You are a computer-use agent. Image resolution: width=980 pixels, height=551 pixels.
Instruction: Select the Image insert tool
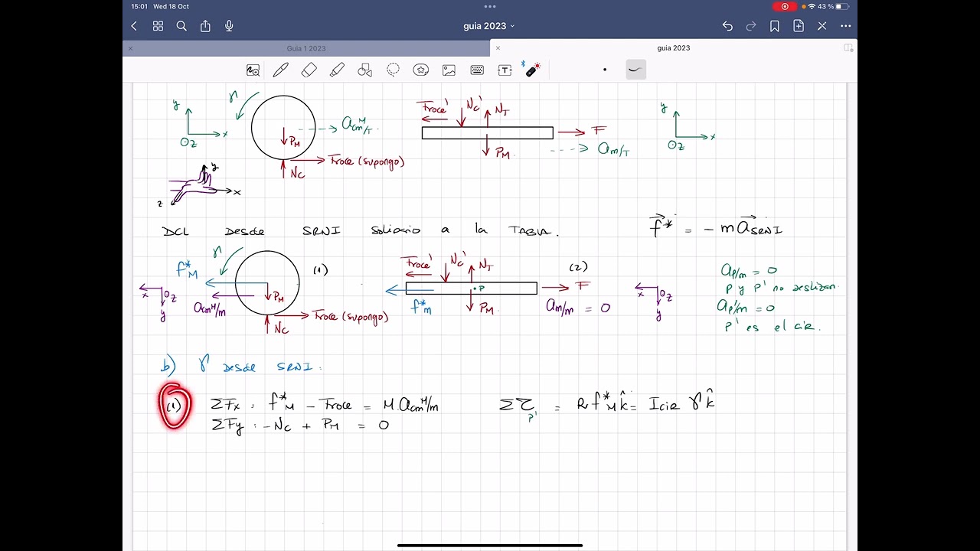(449, 70)
